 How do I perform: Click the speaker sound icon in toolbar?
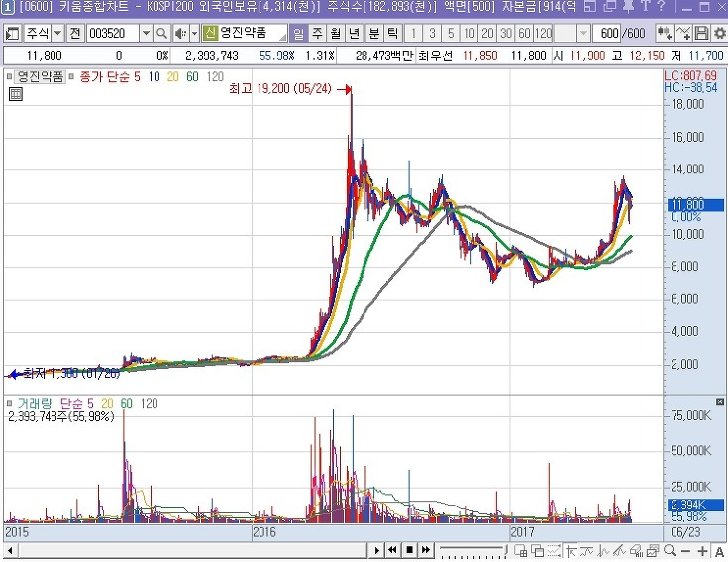tap(180, 33)
